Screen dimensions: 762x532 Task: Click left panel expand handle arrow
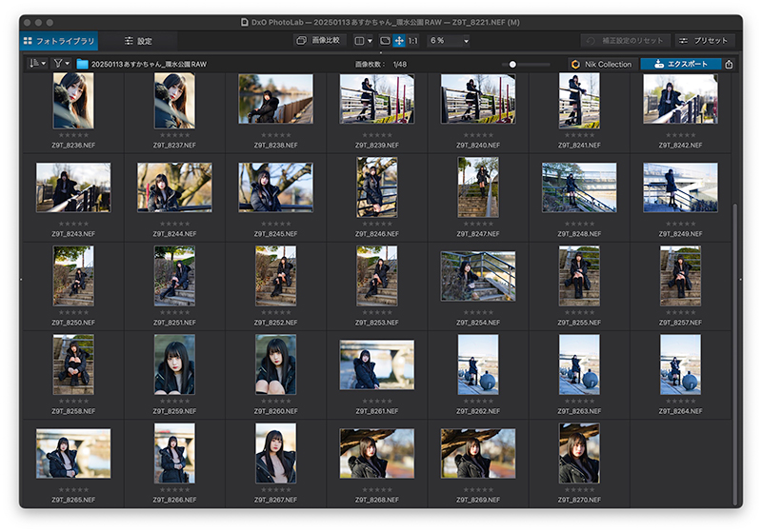tap(21, 280)
